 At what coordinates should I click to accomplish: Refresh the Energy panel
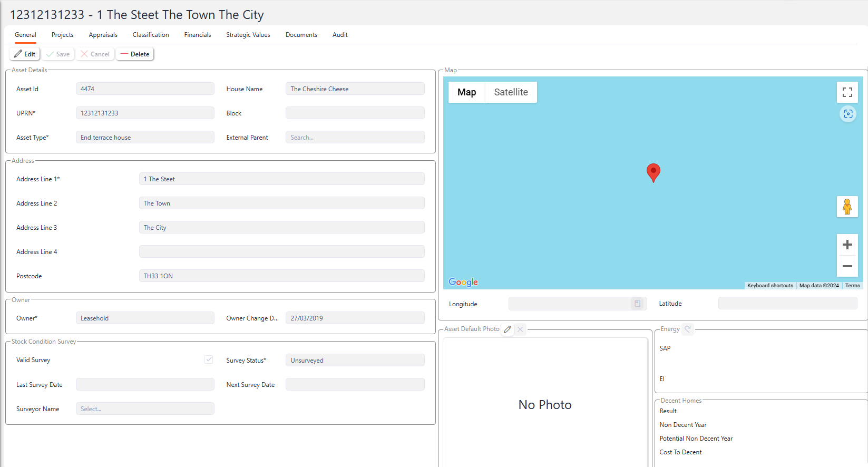[x=688, y=329]
